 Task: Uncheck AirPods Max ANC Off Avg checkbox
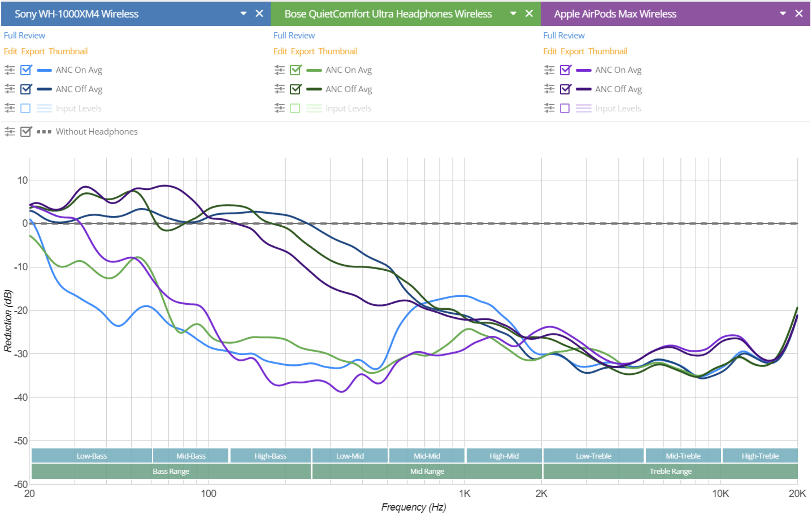click(565, 89)
